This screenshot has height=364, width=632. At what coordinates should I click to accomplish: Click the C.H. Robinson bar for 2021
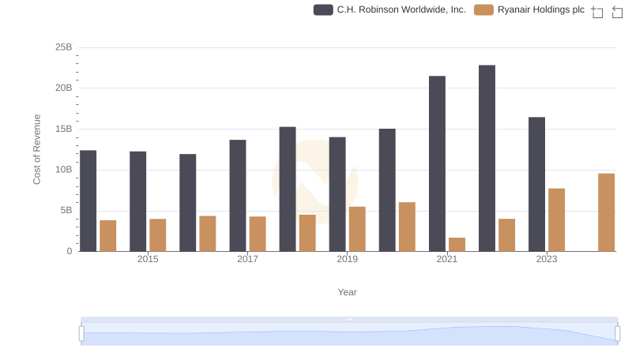[438, 163]
